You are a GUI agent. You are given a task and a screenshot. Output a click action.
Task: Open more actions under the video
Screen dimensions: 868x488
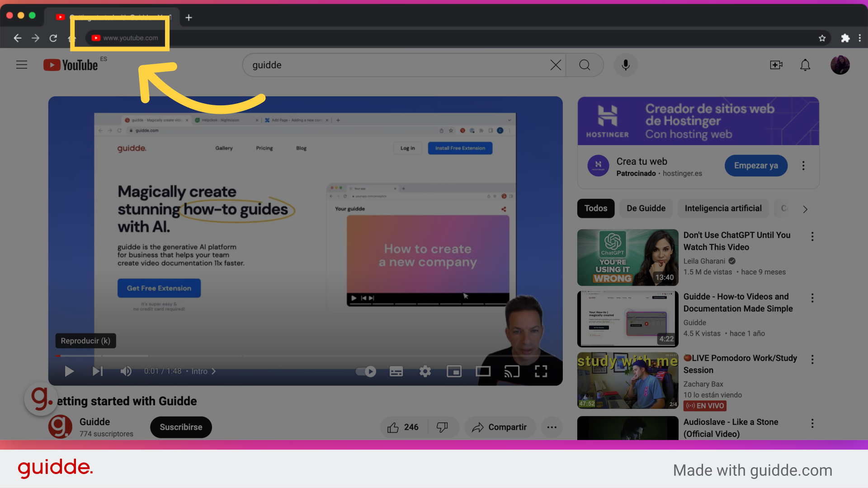tap(552, 427)
